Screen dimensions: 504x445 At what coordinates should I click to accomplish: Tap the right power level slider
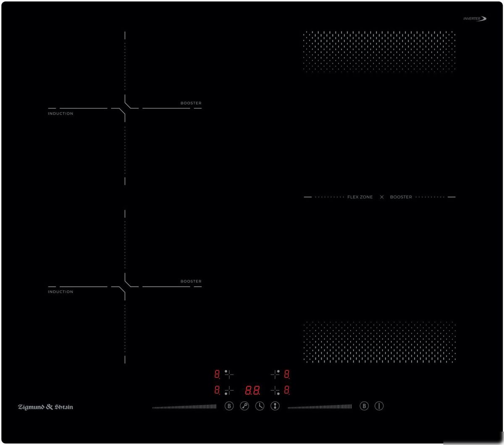pyautogui.click(x=320, y=406)
